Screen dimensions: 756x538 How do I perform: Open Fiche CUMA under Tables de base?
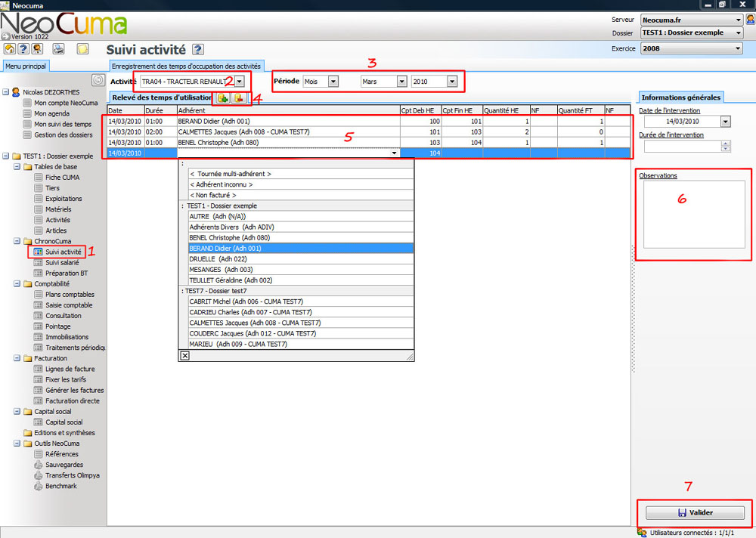point(62,177)
